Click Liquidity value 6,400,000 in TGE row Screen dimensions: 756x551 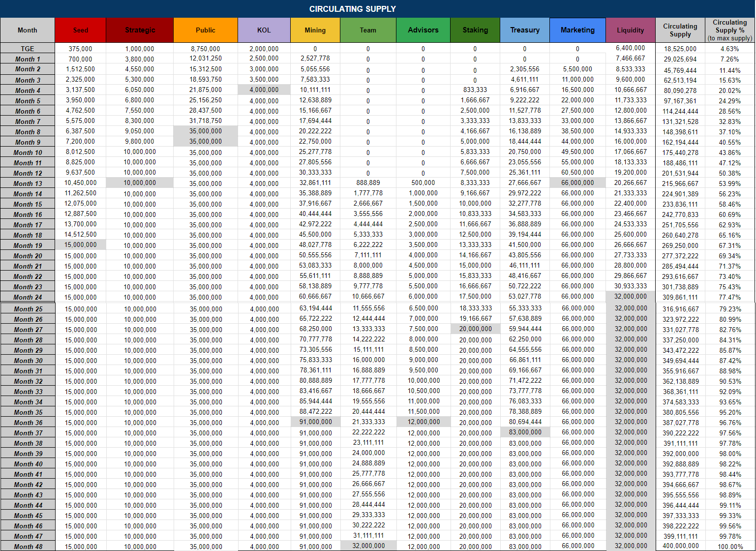(x=631, y=48)
